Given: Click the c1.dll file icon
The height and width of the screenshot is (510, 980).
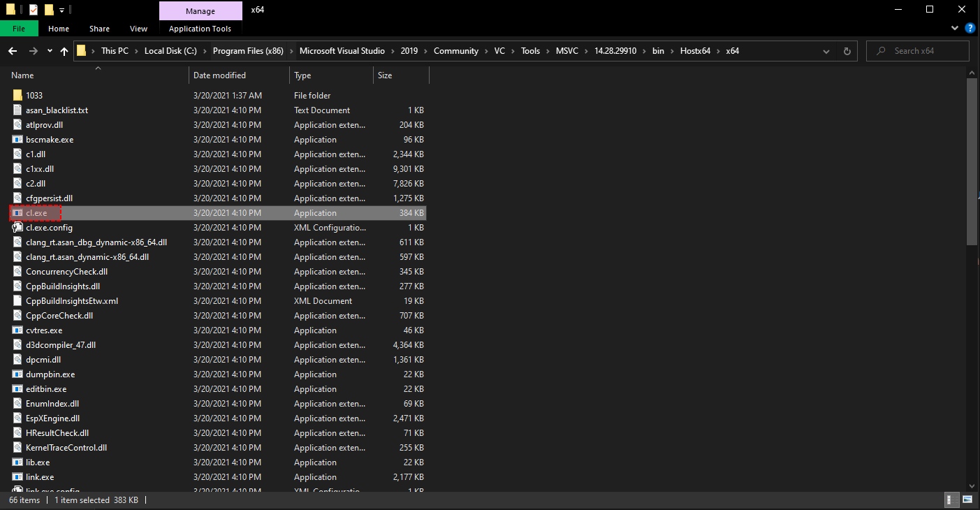Looking at the screenshot, I should (x=18, y=154).
